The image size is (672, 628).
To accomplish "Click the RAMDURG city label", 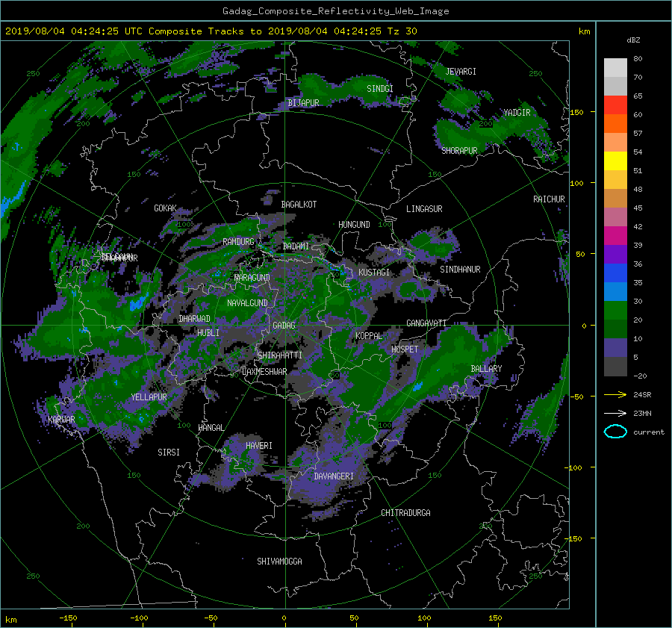I will 238,242.
